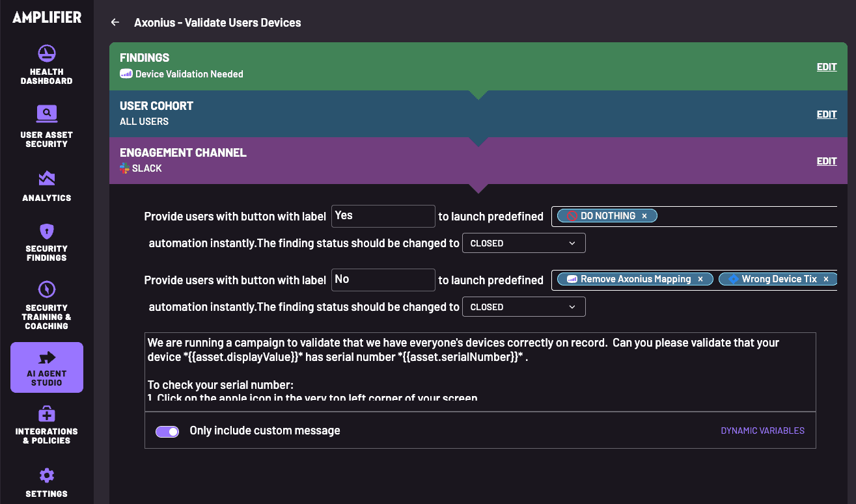Screen dimensions: 856x504
Task: Click the Only include custom message label
Action: [265, 431]
